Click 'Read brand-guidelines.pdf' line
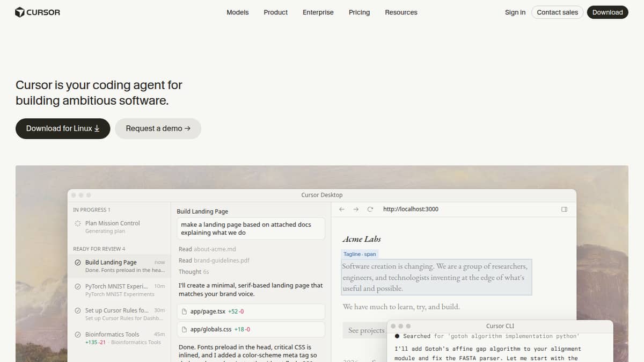Screen dimensions: 644x362 214,260
